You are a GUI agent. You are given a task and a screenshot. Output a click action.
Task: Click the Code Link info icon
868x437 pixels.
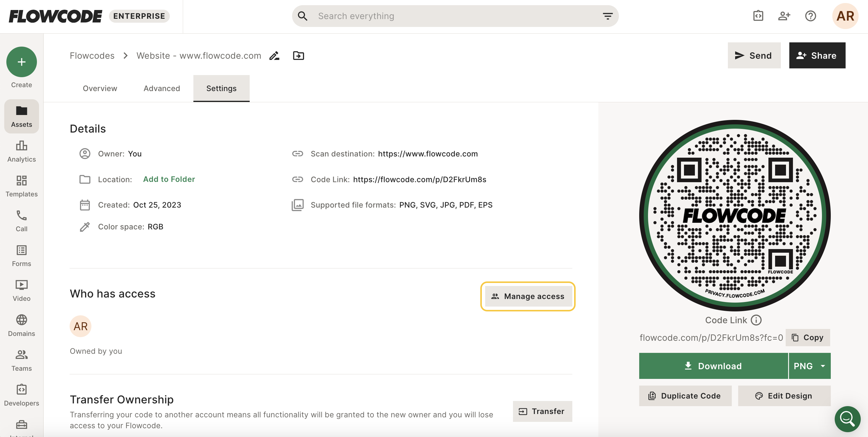pos(756,320)
